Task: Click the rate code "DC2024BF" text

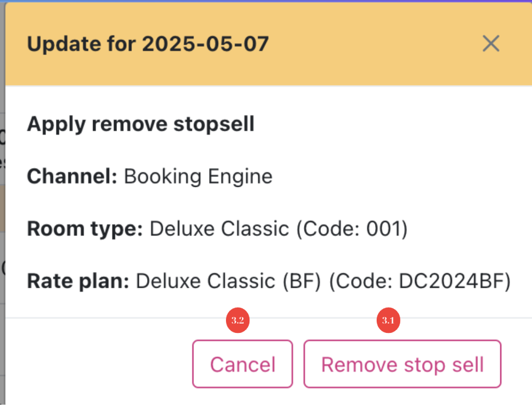Action: (x=450, y=281)
